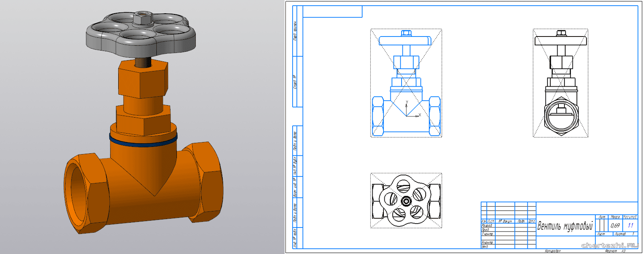Click the title text 'Вентиль муфтовый'
The image size is (644, 254).
tap(565, 226)
